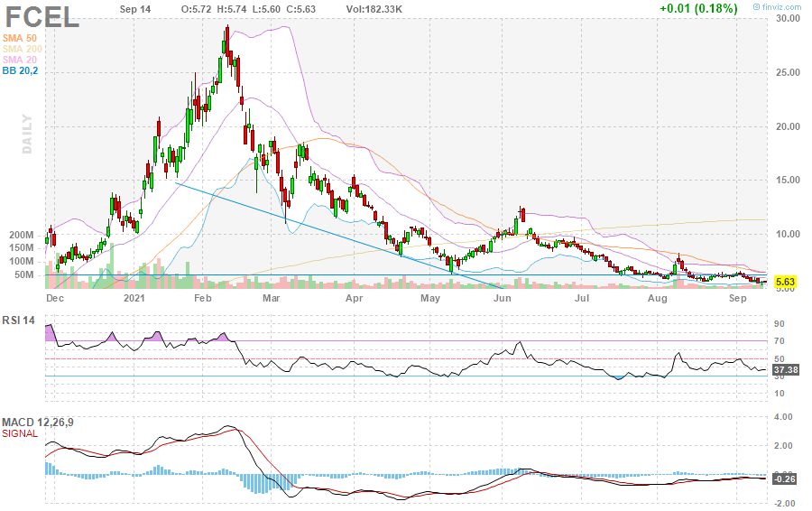This screenshot has width=812, height=511.
Task: Click the yellow 5.63 current price tag
Action: 786,282
